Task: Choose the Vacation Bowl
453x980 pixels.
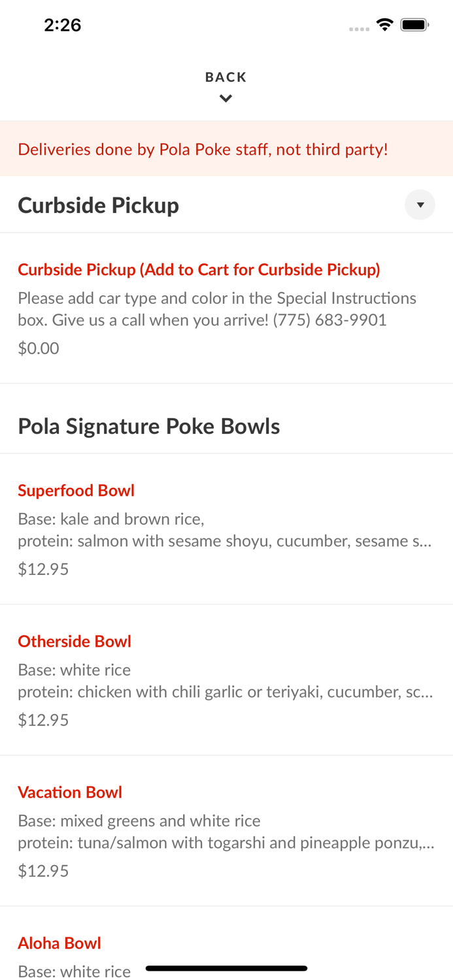Action: (70, 792)
